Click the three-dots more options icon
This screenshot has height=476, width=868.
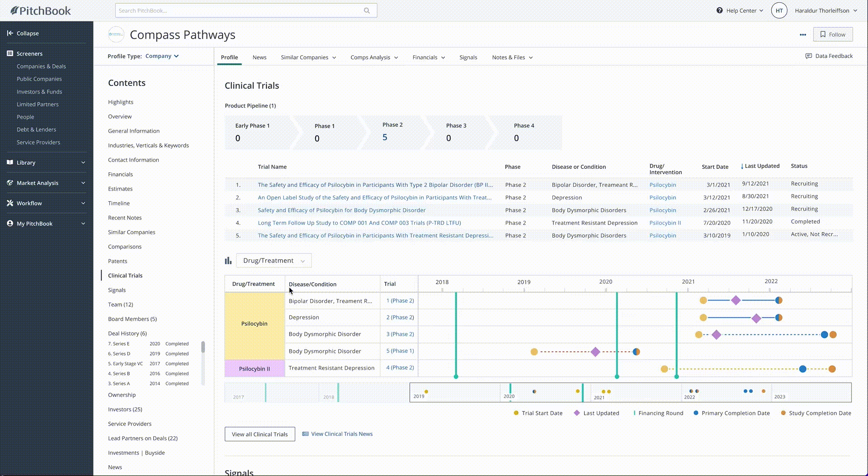pos(803,35)
